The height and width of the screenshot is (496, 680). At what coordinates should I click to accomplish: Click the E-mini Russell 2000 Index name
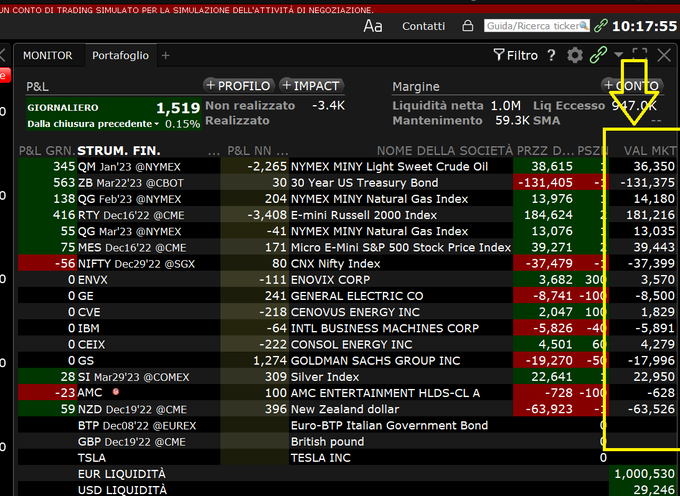363,215
